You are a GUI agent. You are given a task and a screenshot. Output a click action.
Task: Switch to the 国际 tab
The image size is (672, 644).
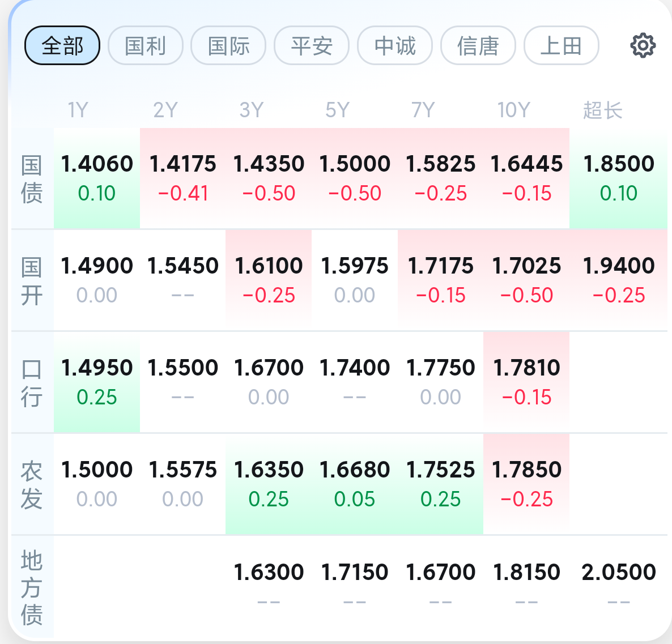[x=228, y=45]
